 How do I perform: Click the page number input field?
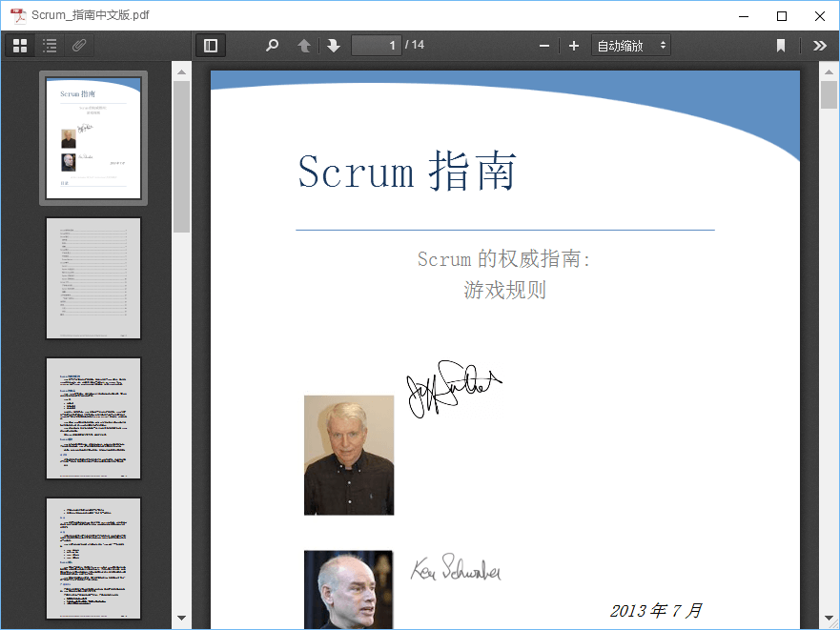coord(376,46)
